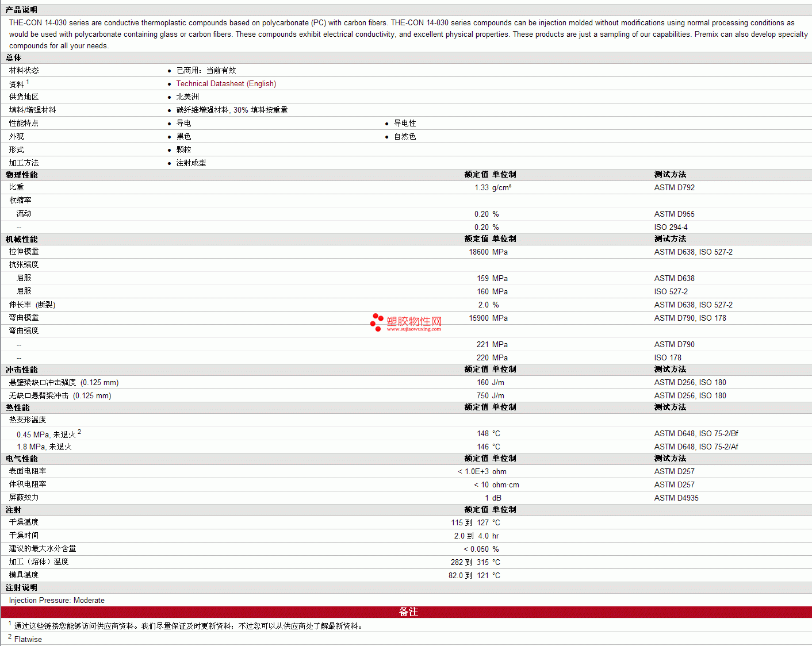Click the red 备注 notes banner
Image resolution: width=812 pixels, height=646 pixels.
coord(407,612)
